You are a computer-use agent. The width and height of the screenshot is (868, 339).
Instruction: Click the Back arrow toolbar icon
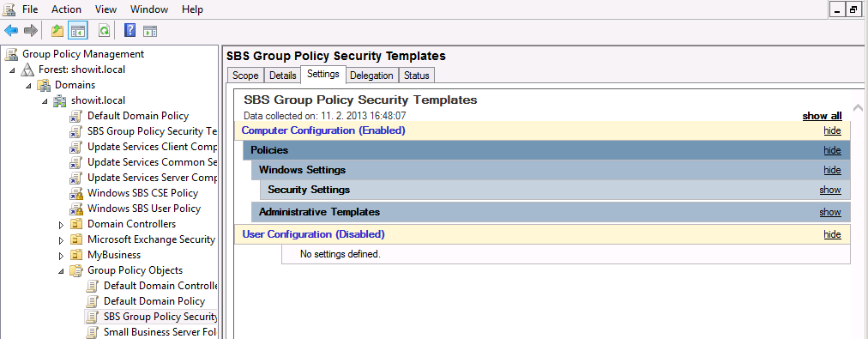point(11,30)
